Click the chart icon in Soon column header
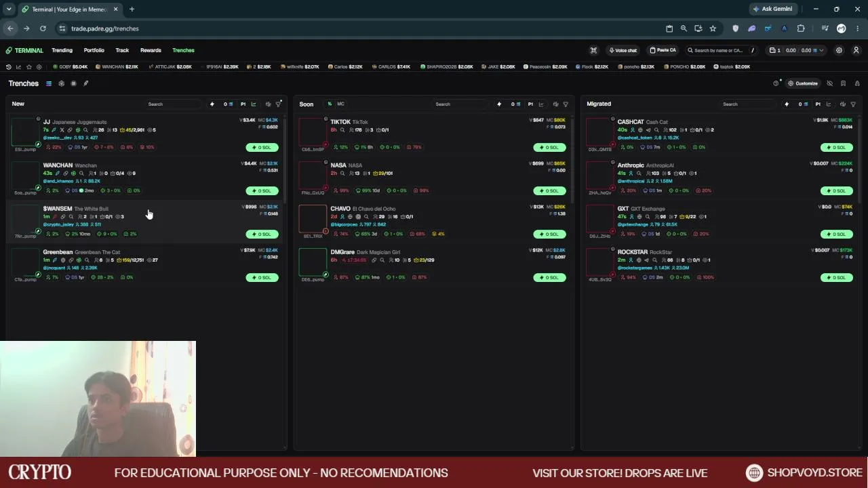This screenshot has width=868, height=488. [540, 104]
